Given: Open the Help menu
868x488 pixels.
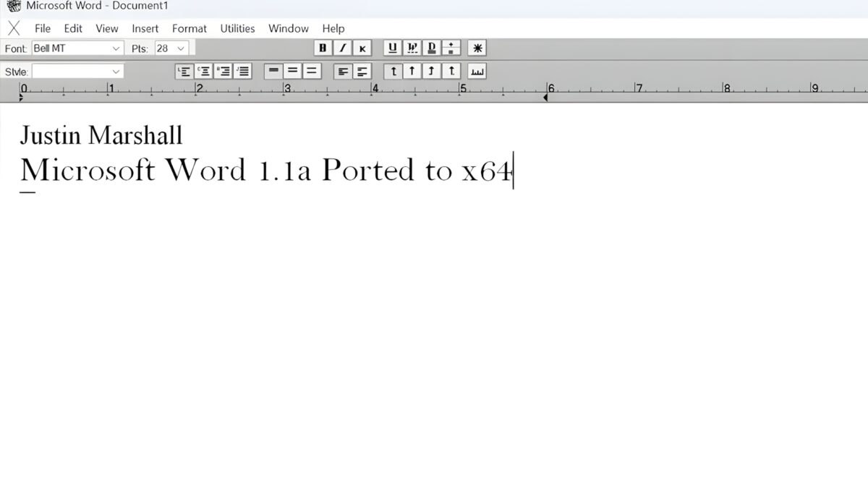Looking at the screenshot, I should (333, 28).
